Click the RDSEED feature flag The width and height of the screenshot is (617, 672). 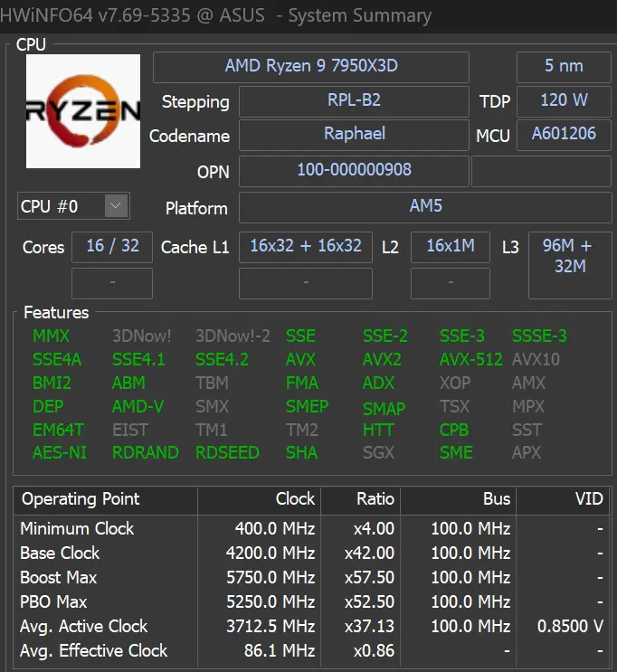[x=227, y=452]
